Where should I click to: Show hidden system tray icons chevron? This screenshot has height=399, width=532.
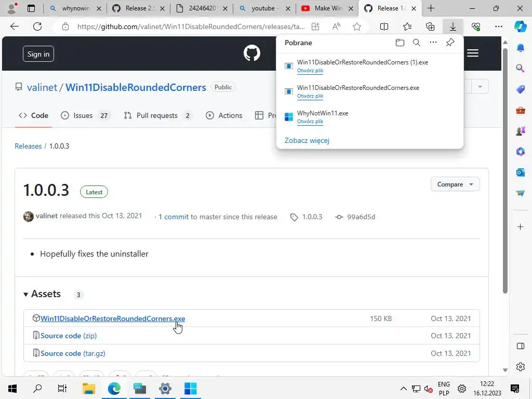click(403, 389)
